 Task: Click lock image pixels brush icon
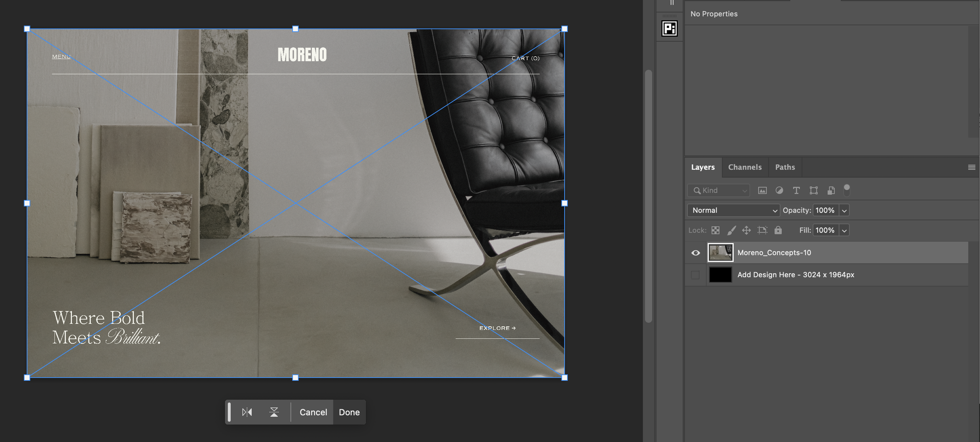pos(731,230)
